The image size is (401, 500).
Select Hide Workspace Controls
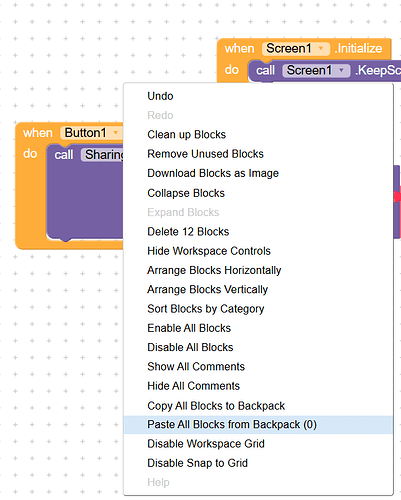[x=258, y=251]
